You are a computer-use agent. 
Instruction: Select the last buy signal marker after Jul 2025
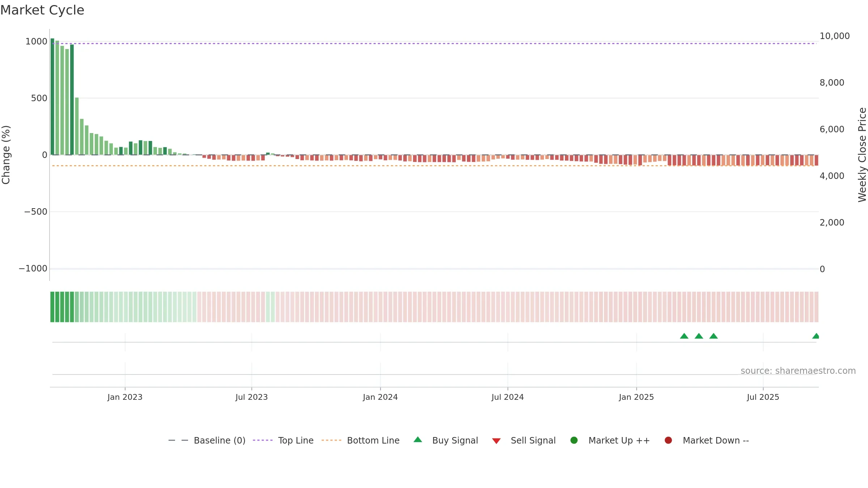pos(816,336)
